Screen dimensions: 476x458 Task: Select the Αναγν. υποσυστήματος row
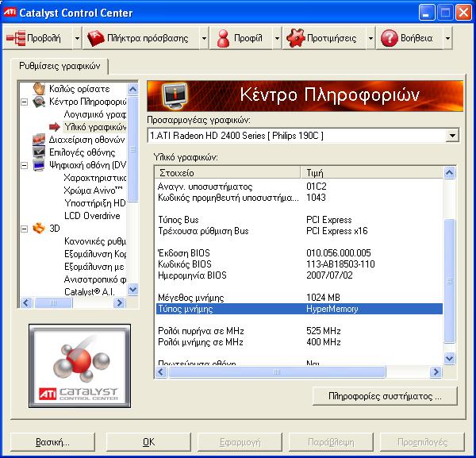pyautogui.click(x=299, y=187)
